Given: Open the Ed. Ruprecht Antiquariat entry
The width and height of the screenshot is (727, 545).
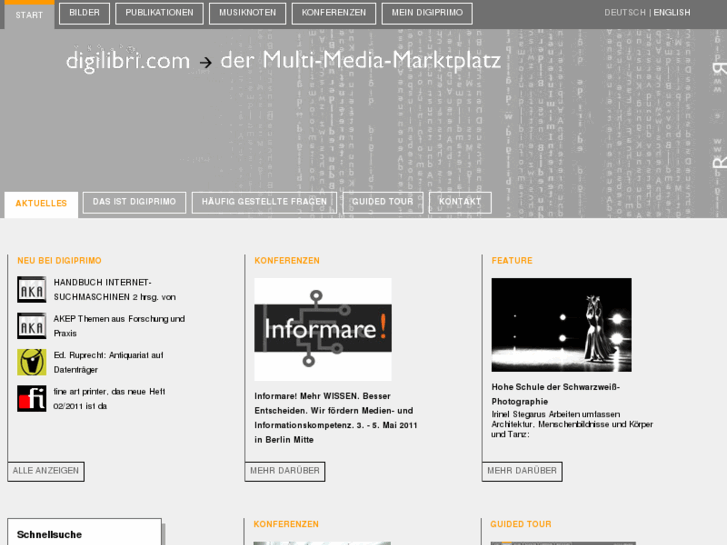Looking at the screenshot, I should click(x=108, y=362).
